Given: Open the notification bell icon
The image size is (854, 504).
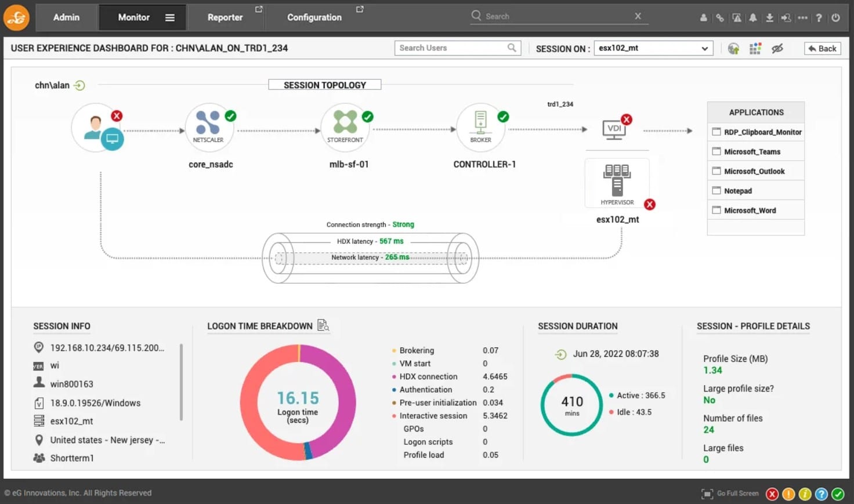Looking at the screenshot, I should point(752,17).
